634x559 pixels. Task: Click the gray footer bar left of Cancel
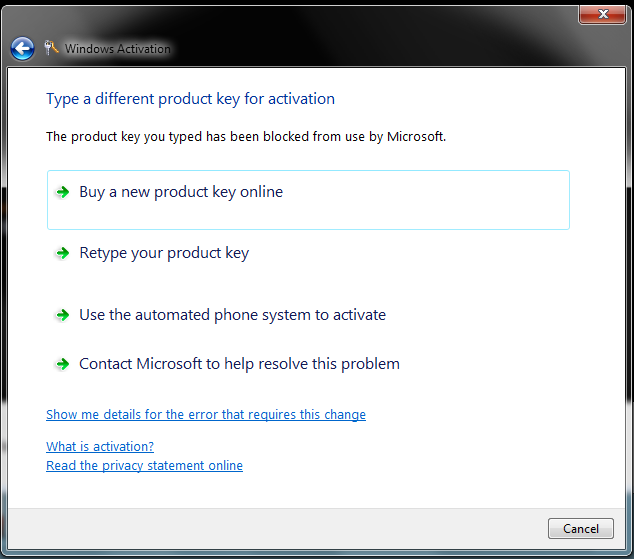click(280, 528)
